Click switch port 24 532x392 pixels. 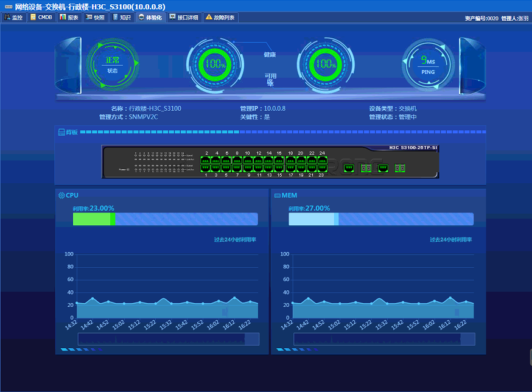(323, 160)
